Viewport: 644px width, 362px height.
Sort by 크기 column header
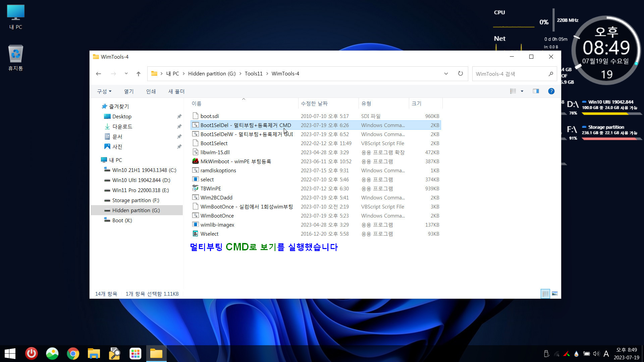426,104
